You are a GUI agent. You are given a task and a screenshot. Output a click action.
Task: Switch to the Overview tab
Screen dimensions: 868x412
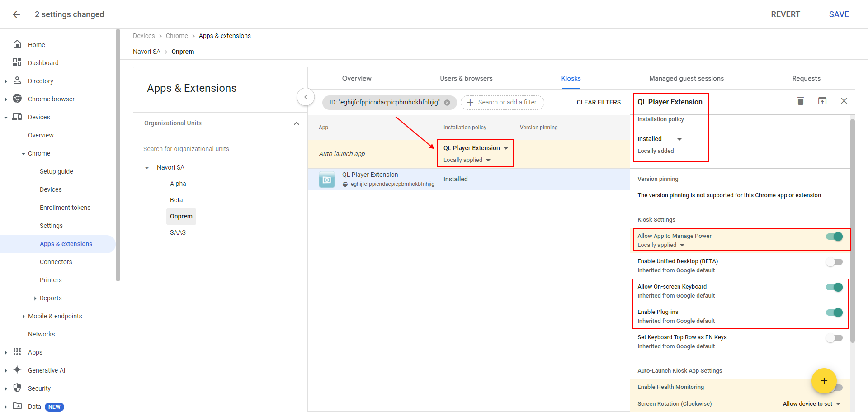(x=357, y=78)
